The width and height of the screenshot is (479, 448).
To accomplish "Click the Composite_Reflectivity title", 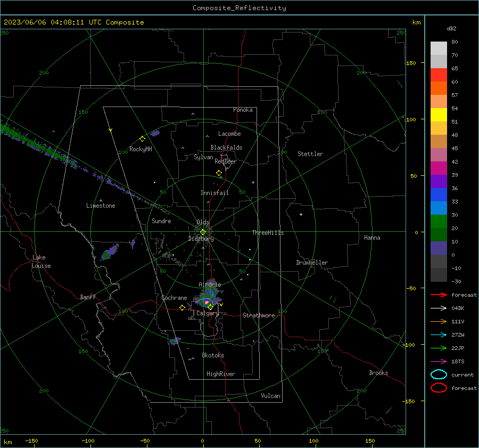I will point(240,8).
